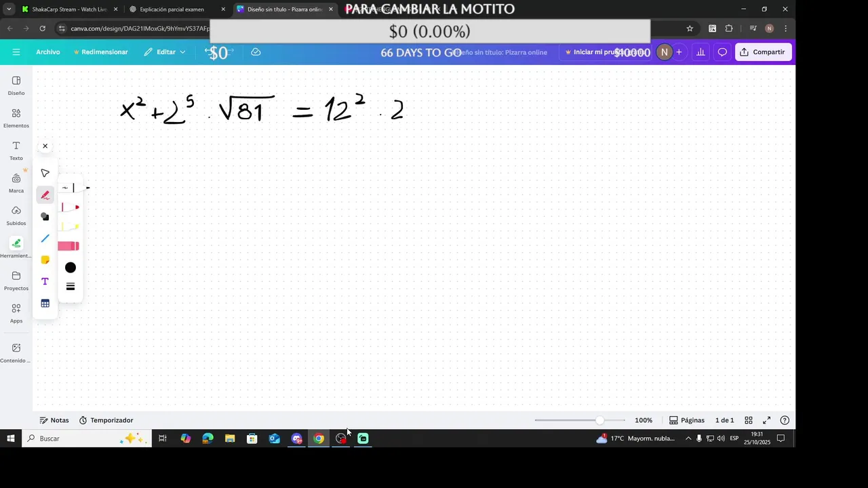
Task: Open the Proyectos sidebar panel
Action: point(16,281)
